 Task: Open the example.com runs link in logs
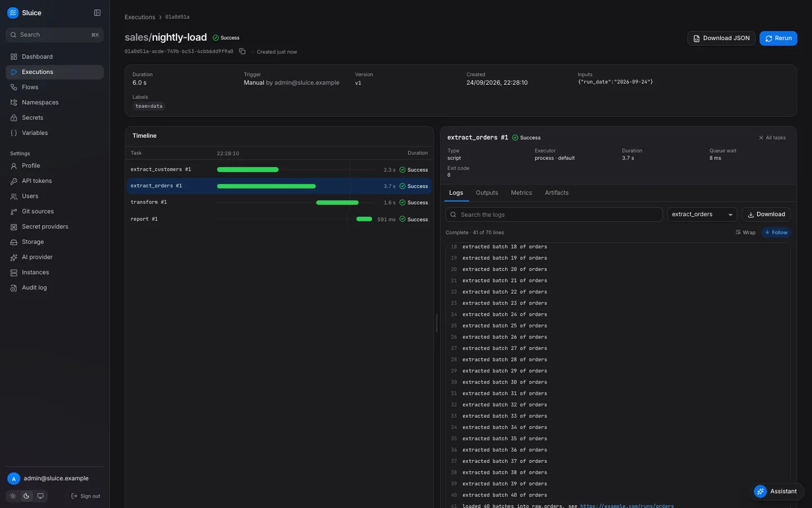pos(627,506)
